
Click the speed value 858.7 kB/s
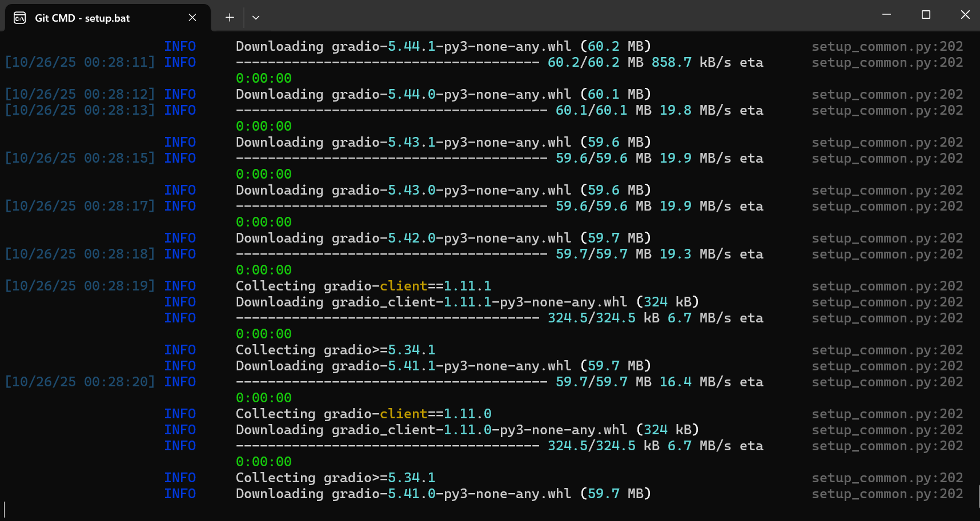click(x=692, y=62)
